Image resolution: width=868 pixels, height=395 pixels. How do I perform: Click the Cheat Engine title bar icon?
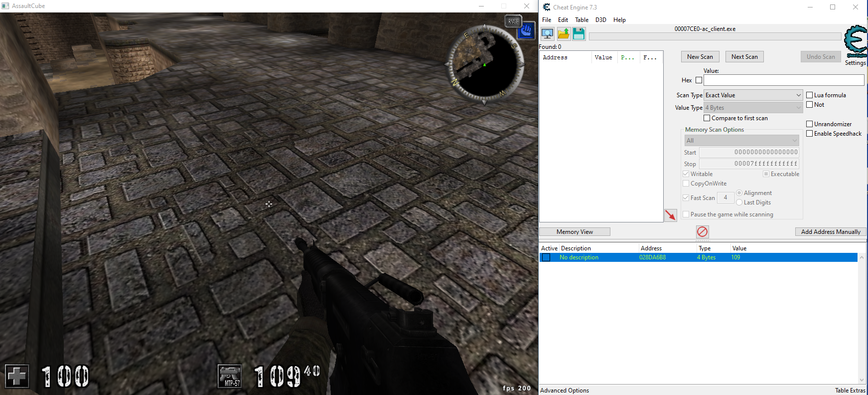coord(547,7)
